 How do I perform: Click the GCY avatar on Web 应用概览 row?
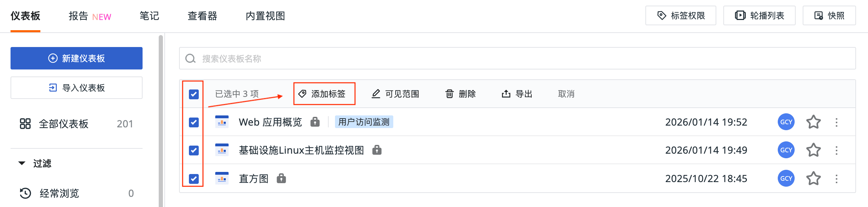[786, 122]
